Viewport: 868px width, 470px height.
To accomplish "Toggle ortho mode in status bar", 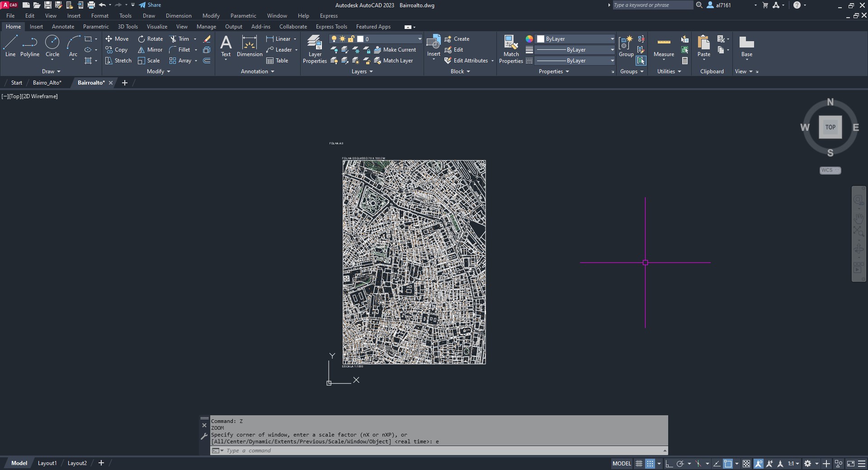I will pos(669,464).
